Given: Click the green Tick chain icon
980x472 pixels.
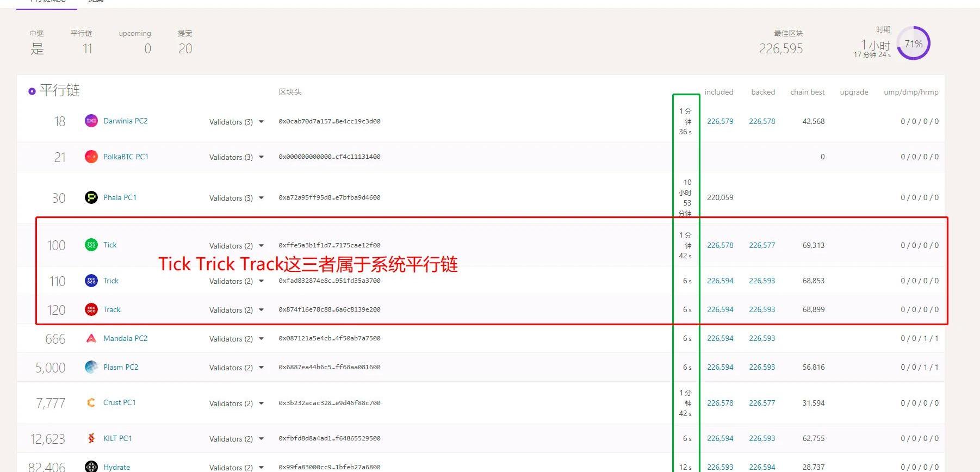Looking at the screenshot, I should click(91, 245).
